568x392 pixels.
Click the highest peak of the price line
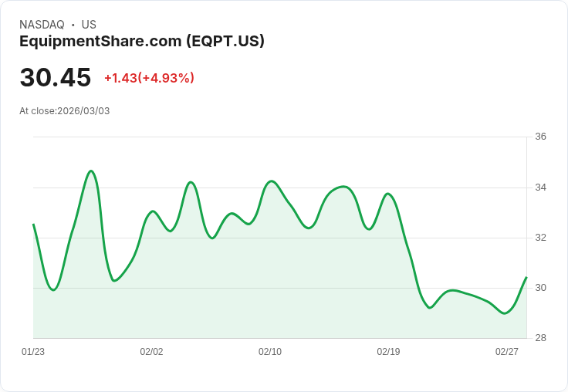91,171
